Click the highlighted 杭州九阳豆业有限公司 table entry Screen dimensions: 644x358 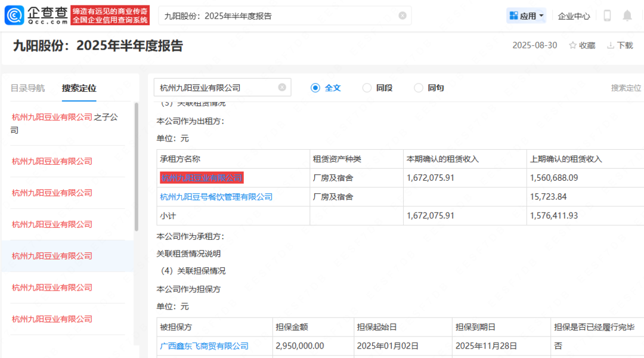(x=202, y=178)
